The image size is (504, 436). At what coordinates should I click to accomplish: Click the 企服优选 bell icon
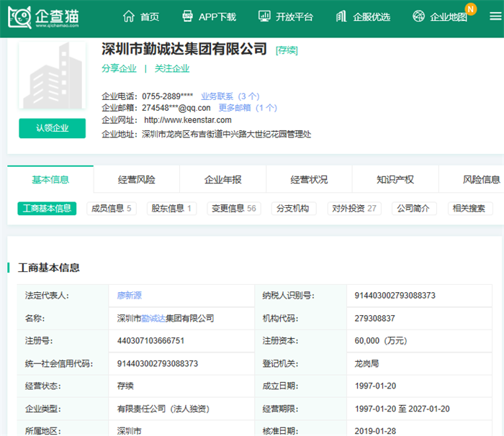pos(342,17)
